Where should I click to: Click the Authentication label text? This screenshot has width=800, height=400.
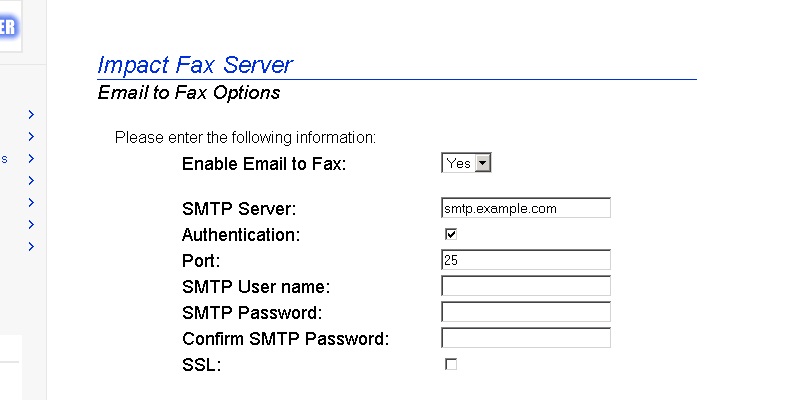pos(241,235)
